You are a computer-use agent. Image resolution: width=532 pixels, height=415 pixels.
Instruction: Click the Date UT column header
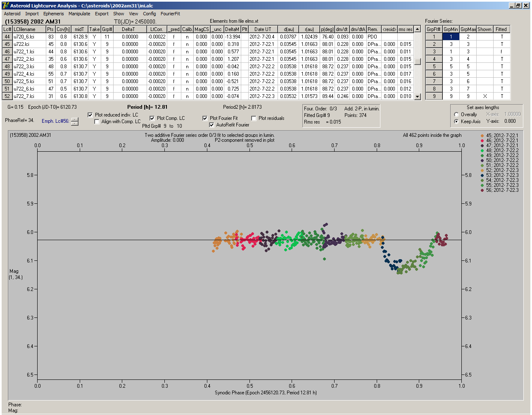(263, 29)
